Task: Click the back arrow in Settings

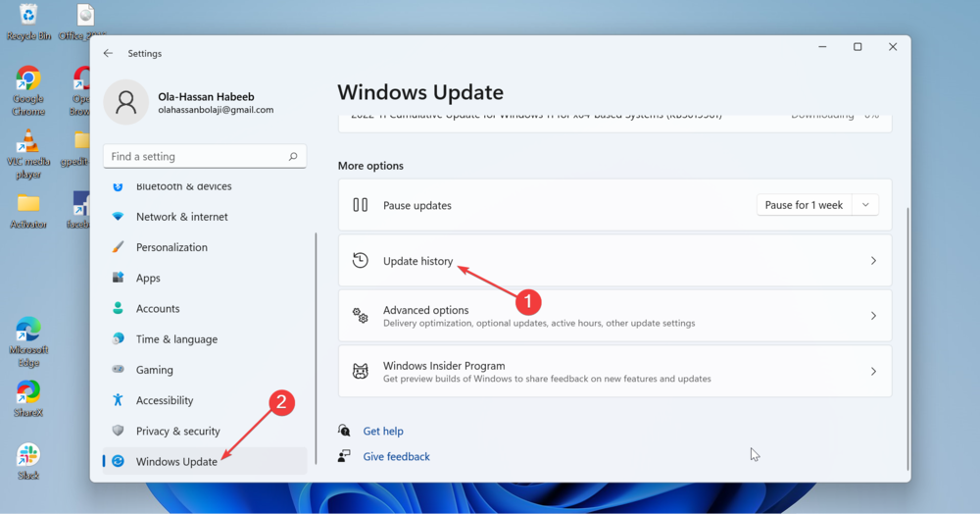Action: point(108,54)
